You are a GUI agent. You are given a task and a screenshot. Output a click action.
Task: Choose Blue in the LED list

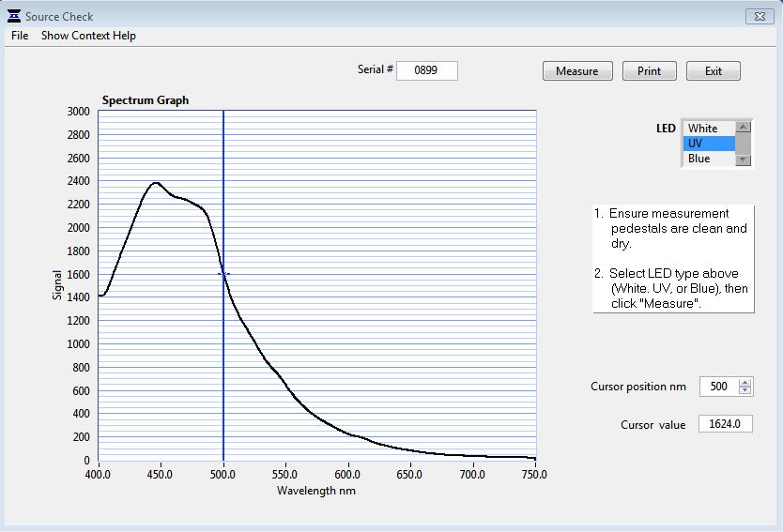[x=708, y=159]
